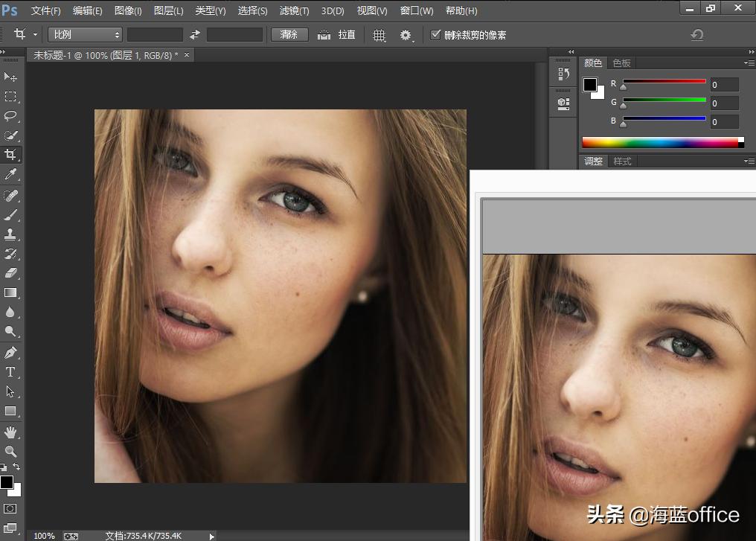
Task: Select the Lasso tool
Action: (x=10, y=116)
